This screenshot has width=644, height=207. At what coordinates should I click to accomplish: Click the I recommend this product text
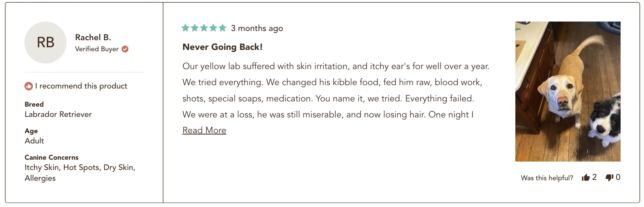pyautogui.click(x=81, y=86)
